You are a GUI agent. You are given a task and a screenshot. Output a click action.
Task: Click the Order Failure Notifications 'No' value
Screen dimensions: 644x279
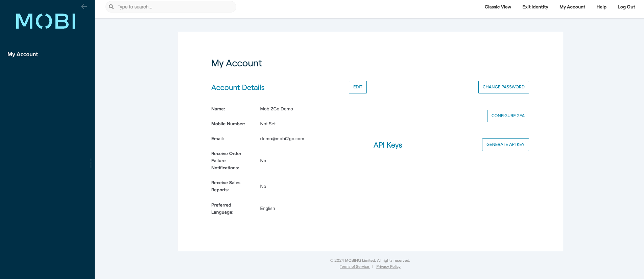263,160
